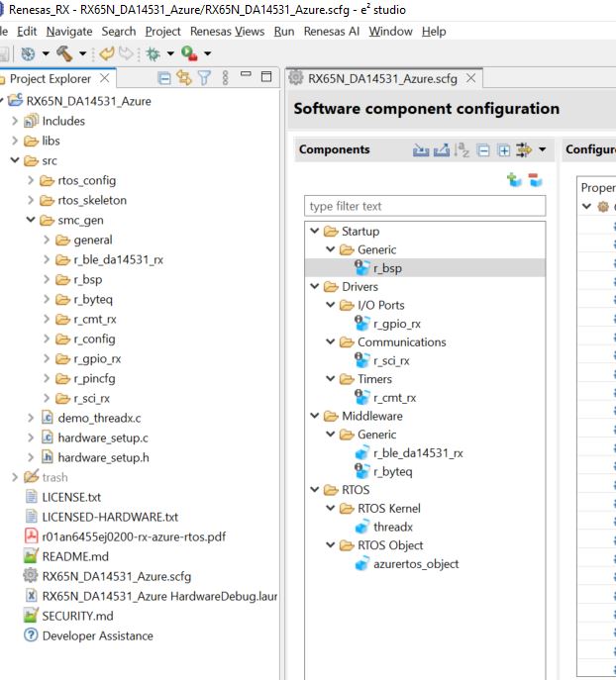Switch to the RX65N_DA14531_Azure.scfg editor tab
The image size is (616, 680).
click(382, 78)
